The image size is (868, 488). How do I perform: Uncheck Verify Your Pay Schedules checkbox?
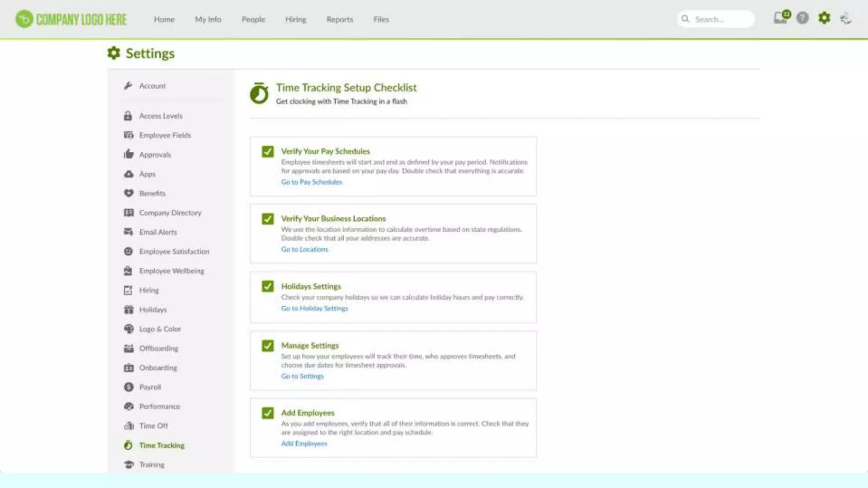(x=267, y=152)
